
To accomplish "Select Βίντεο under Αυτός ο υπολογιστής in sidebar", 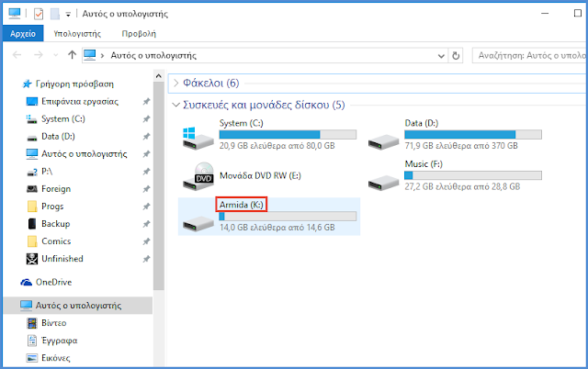I will (54, 323).
